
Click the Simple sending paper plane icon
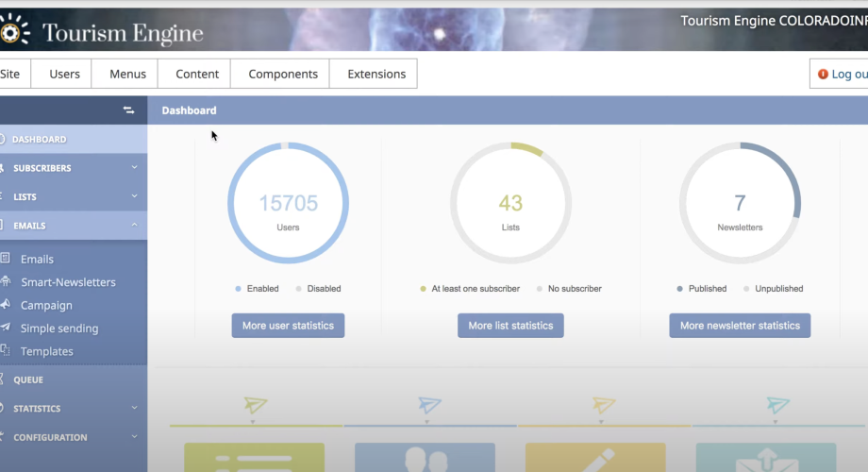(5, 329)
